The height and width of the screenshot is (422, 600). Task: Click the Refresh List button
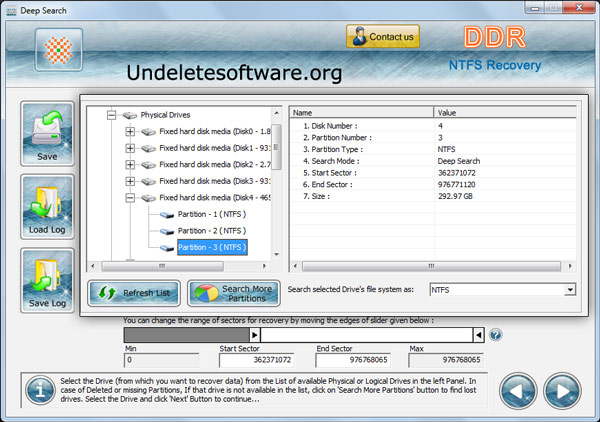(x=134, y=293)
